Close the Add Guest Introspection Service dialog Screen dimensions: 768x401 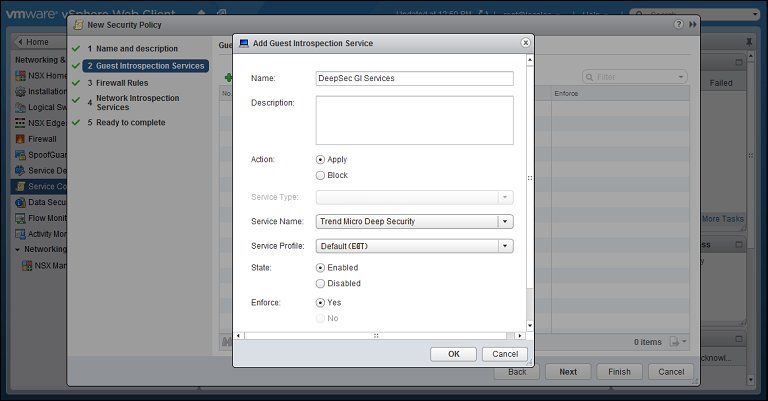[525, 43]
